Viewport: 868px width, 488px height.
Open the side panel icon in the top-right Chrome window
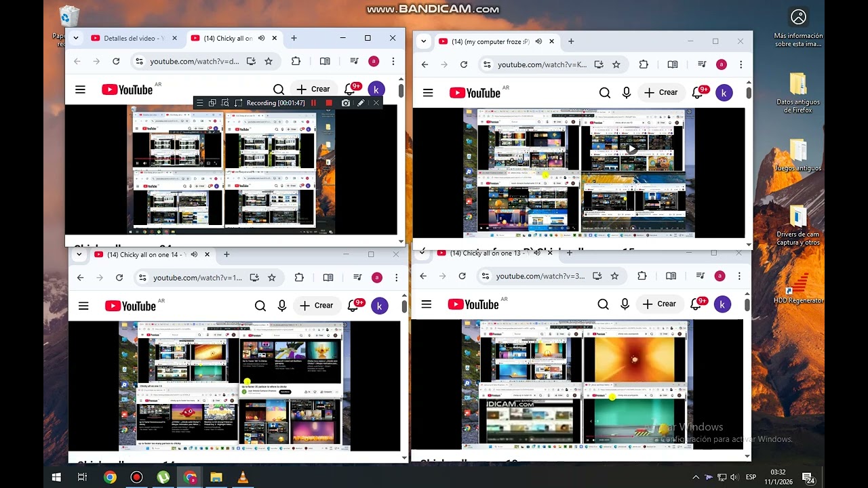point(673,64)
